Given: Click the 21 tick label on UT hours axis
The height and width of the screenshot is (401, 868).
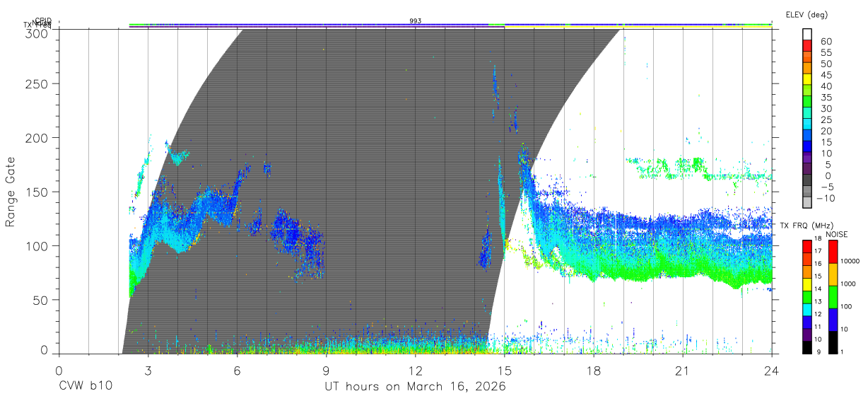Looking at the screenshot, I should (x=683, y=370).
